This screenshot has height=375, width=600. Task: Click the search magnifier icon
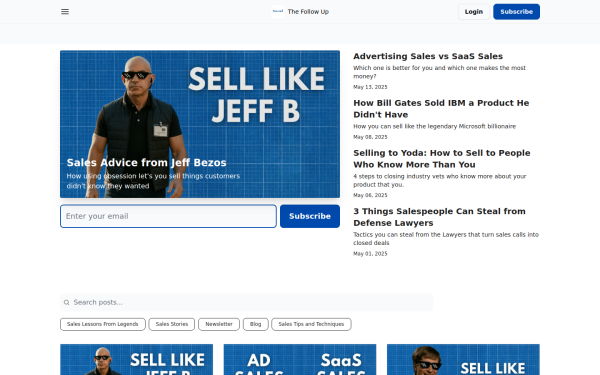click(67, 303)
